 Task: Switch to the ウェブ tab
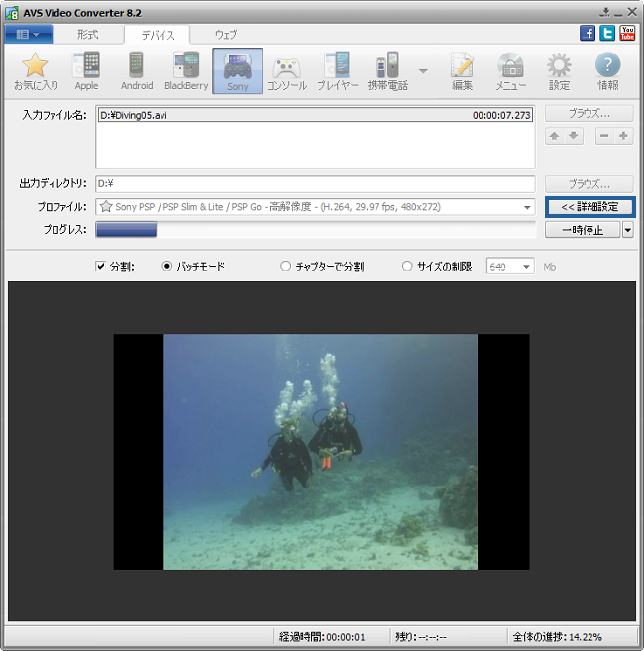click(x=226, y=35)
